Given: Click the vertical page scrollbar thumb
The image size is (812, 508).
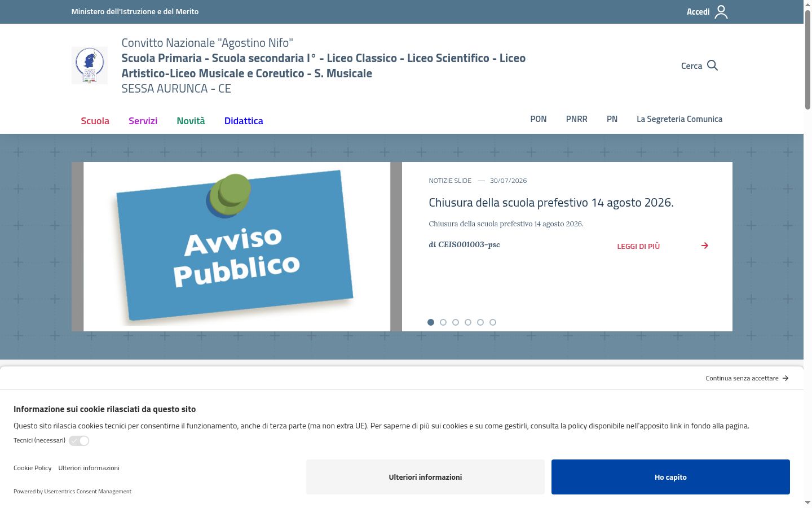Looking at the screenshot, I should (807, 59).
